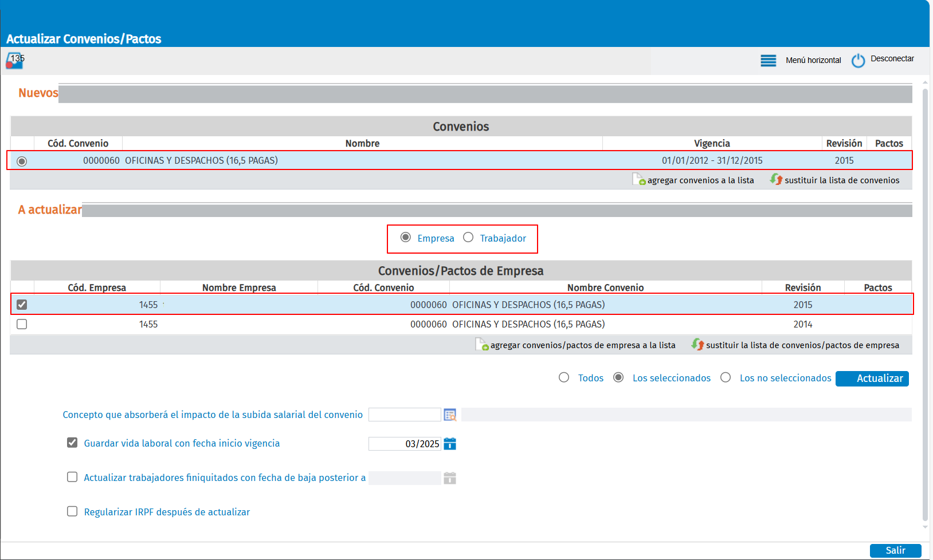Screen dimensions: 933x560
Task: Click the 135 application icon at top left
Action: pos(15,60)
